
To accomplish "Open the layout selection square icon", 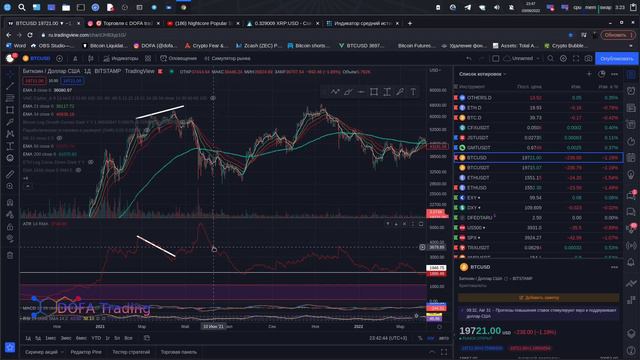I will coord(495,59).
